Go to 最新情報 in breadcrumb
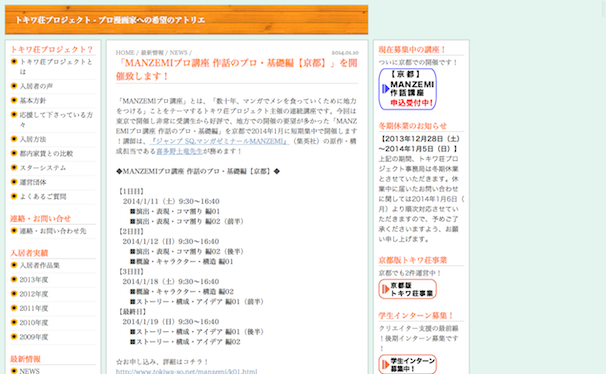Viewport: 606px width, 374px height. pyautogui.click(x=152, y=53)
